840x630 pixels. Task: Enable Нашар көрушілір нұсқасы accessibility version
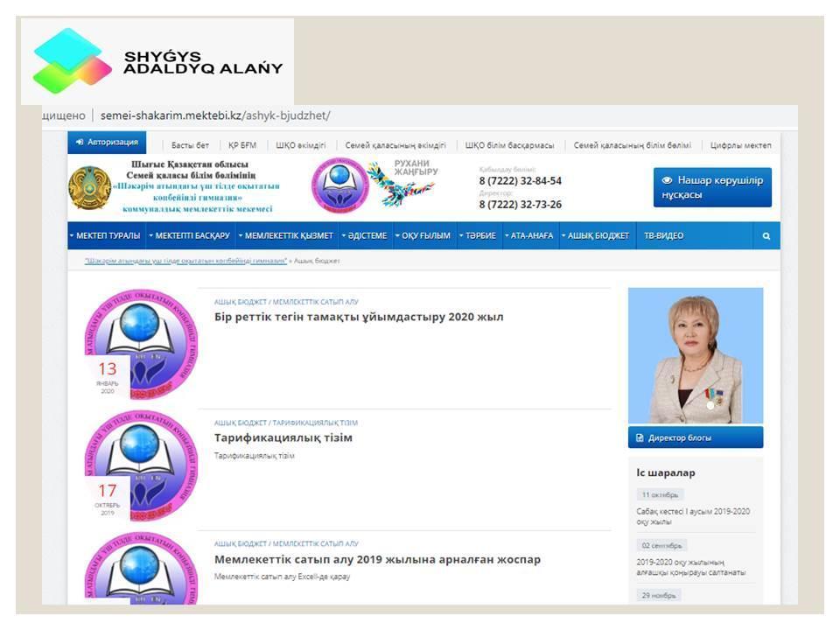pyautogui.click(x=712, y=187)
